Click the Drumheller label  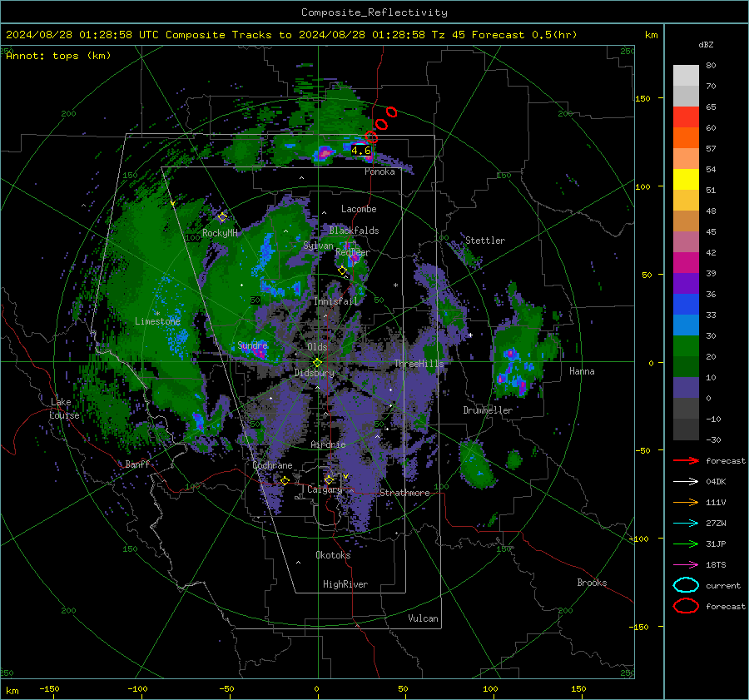tap(488, 410)
